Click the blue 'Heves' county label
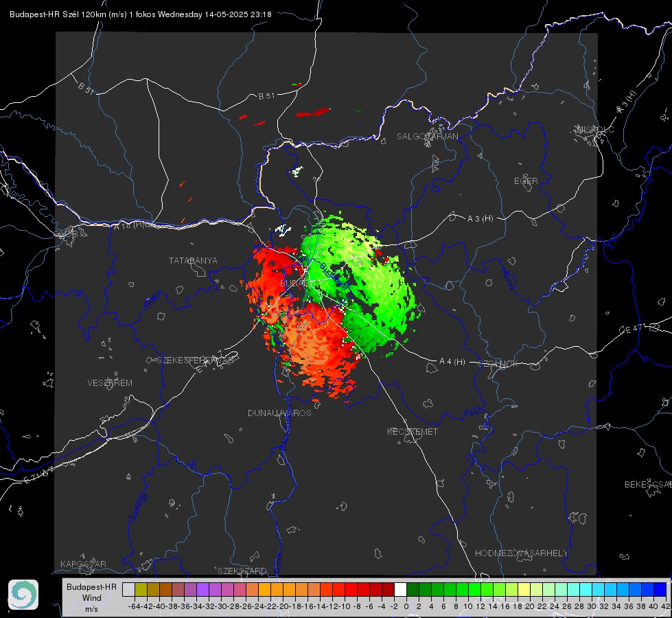The height and width of the screenshot is (618, 672). pos(508,279)
